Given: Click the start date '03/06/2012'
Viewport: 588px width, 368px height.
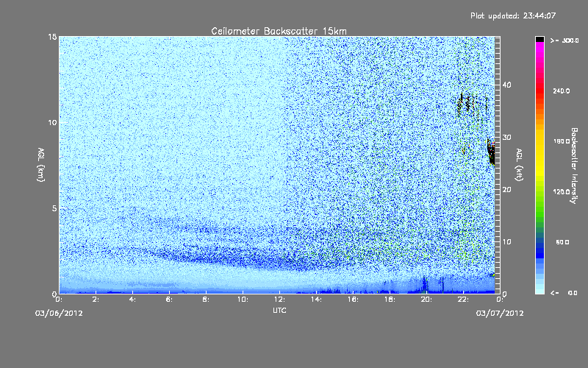Looking at the screenshot, I should tap(59, 314).
